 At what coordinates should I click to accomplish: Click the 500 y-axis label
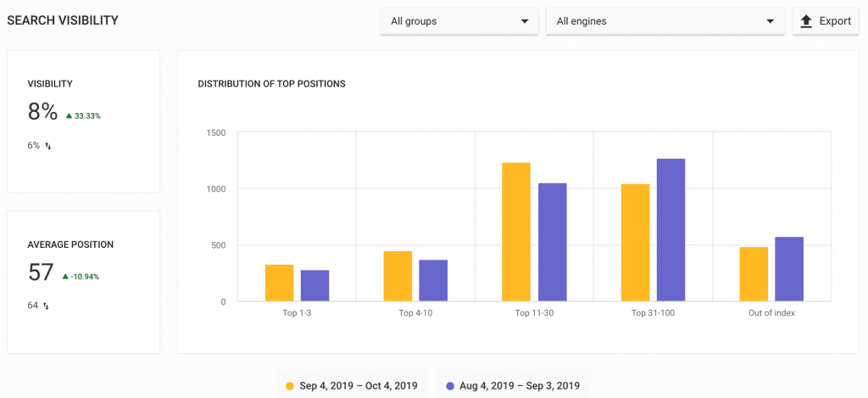[219, 245]
